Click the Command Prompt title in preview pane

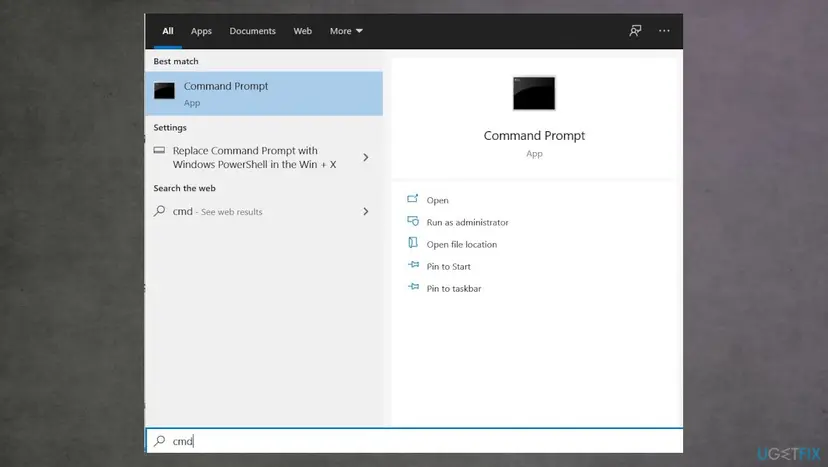pyautogui.click(x=534, y=136)
